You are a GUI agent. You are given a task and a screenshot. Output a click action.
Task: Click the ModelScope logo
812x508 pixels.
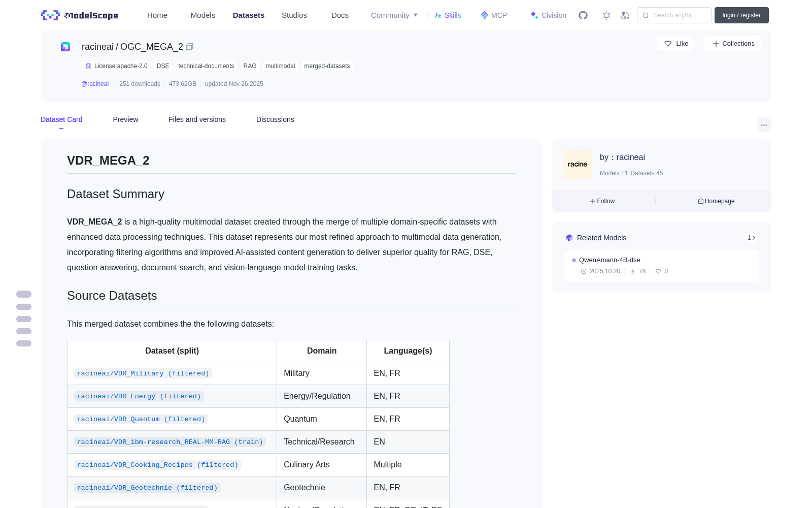pos(80,15)
